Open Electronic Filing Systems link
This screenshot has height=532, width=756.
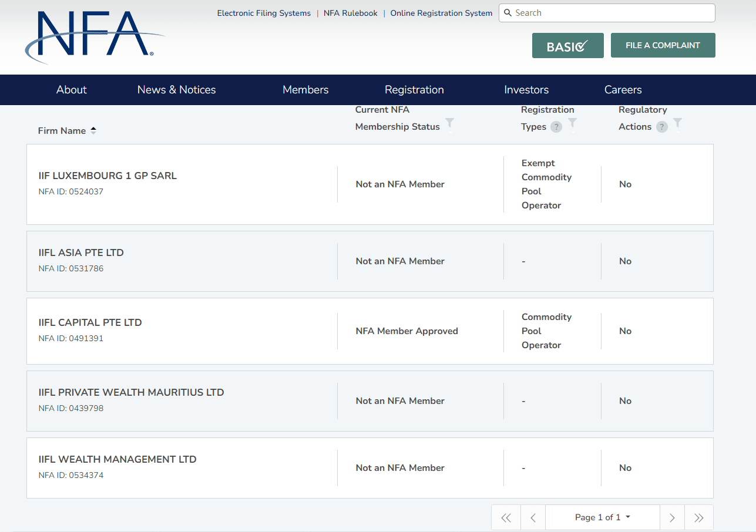pos(264,13)
